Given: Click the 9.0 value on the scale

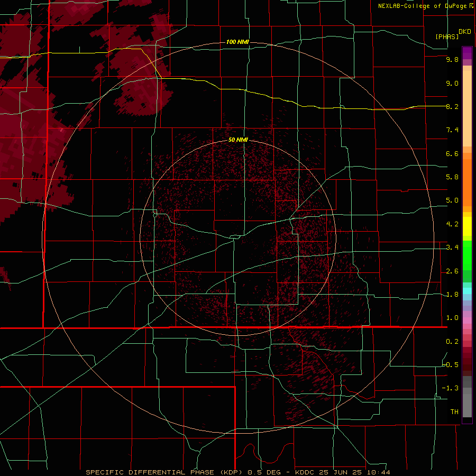Looking at the screenshot, I should click(452, 84).
